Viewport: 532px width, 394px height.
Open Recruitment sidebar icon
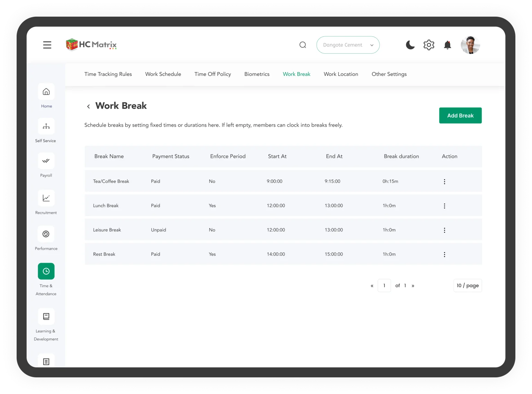46,198
